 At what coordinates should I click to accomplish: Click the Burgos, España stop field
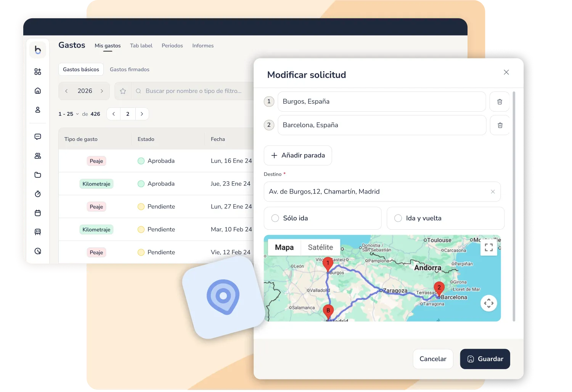pyautogui.click(x=382, y=102)
